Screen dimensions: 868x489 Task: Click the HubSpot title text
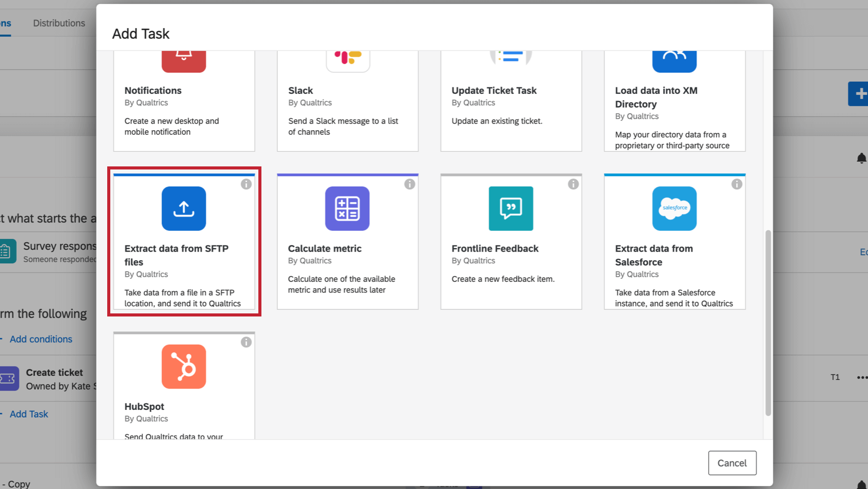pyautogui.click(x=144, y=406)
